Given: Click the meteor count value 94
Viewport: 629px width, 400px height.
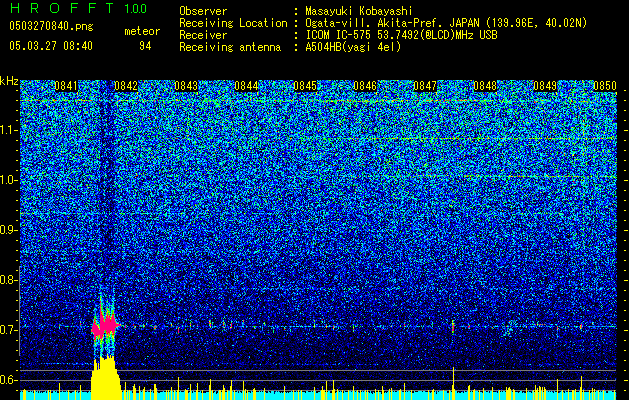Looking at the screenshot, I should [x=145, y=46].
